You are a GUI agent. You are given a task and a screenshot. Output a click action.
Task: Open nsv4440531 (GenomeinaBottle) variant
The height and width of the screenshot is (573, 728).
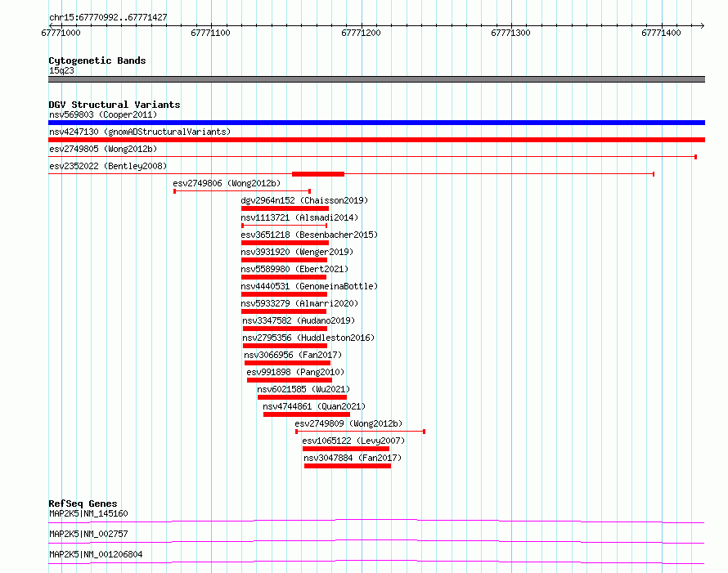pos(309,286)
